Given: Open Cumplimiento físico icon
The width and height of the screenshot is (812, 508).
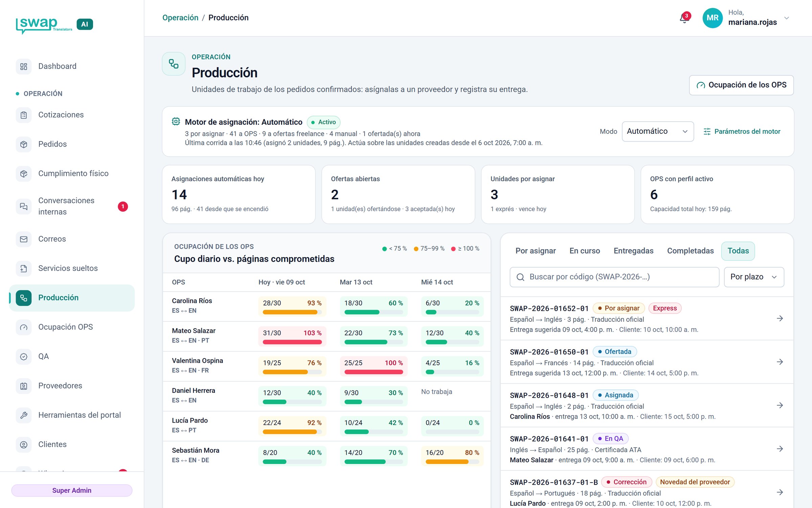Looking at the screenshot, I should [23, 174].
